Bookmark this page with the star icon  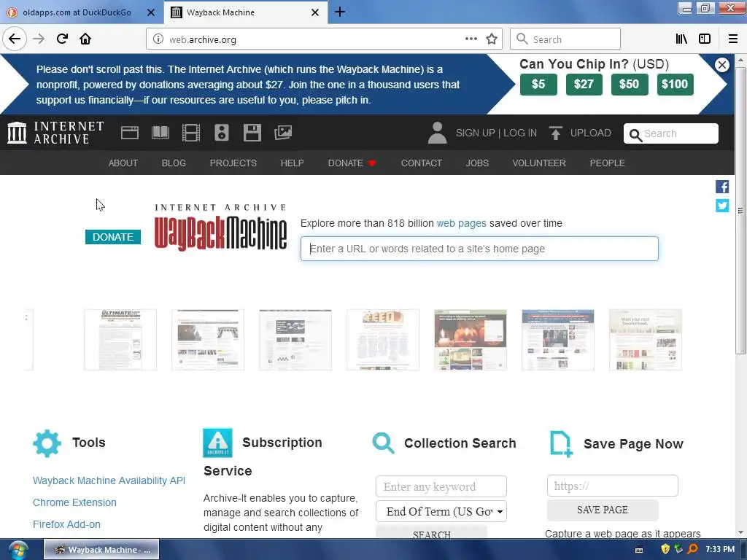492,39
